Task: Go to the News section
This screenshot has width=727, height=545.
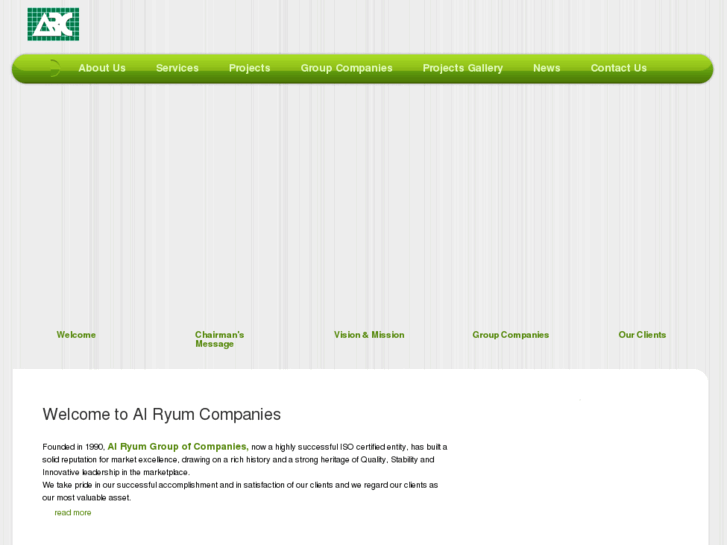Action: [547, 68]
